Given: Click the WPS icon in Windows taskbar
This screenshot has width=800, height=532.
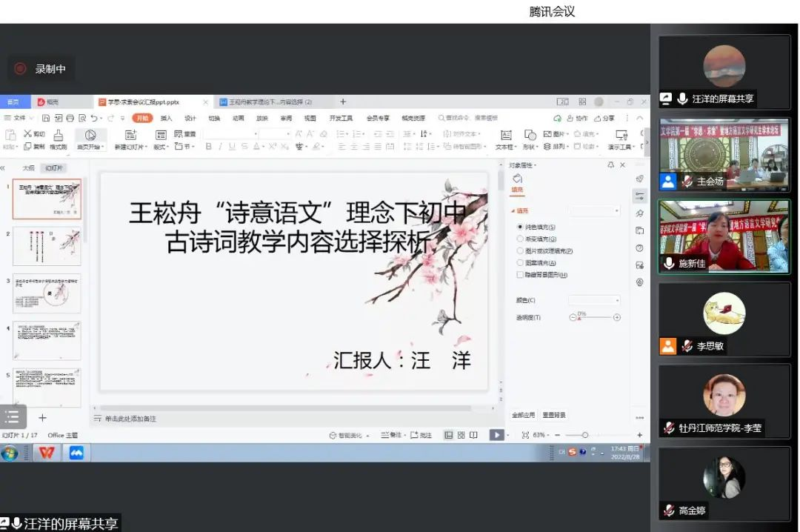Looking at the screenshot, I should click(47, 453).
